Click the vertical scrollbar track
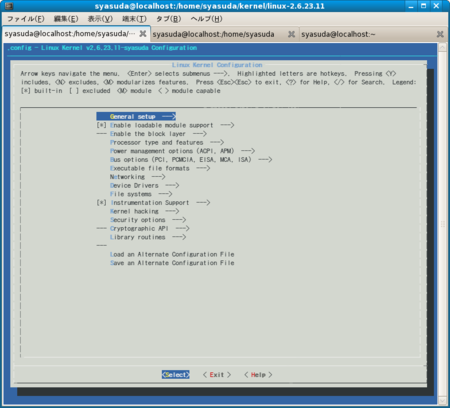 coord(442,224)
